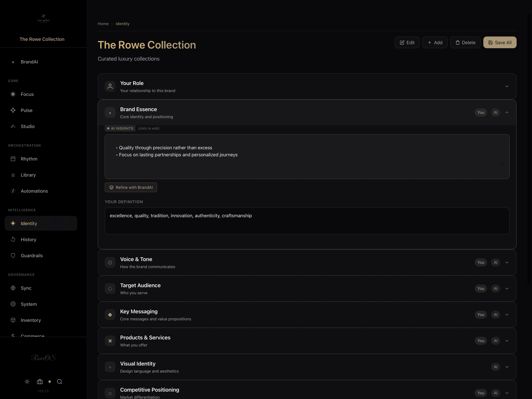
Task: Click the Save All button
Action: pos(500,42)
